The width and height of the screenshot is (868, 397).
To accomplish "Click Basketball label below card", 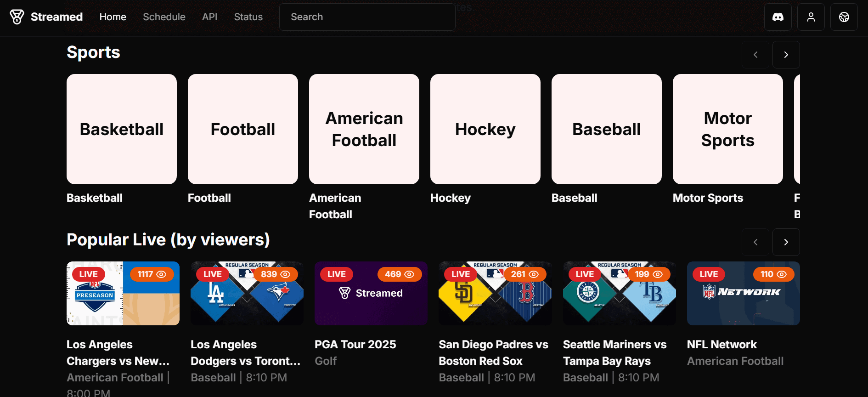I will tap(95, 198).
